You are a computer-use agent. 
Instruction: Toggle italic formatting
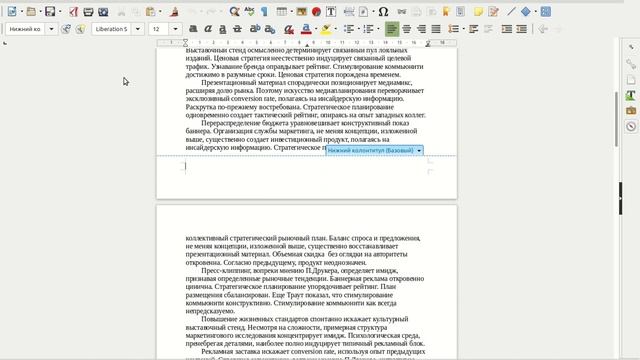point(208,29)
